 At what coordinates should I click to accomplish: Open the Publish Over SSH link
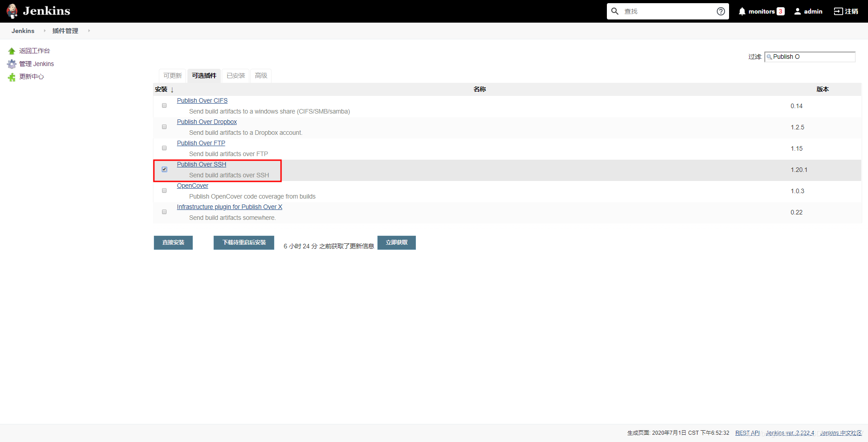201,164
